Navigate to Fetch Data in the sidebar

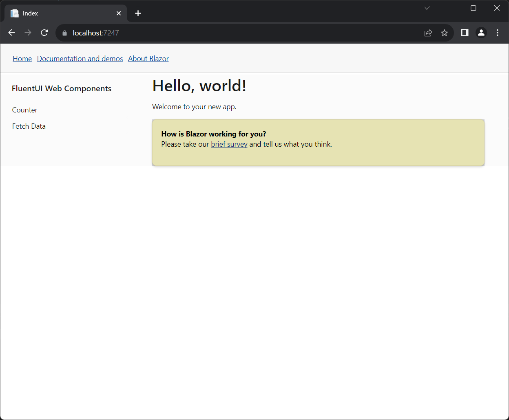click(29, 126)
